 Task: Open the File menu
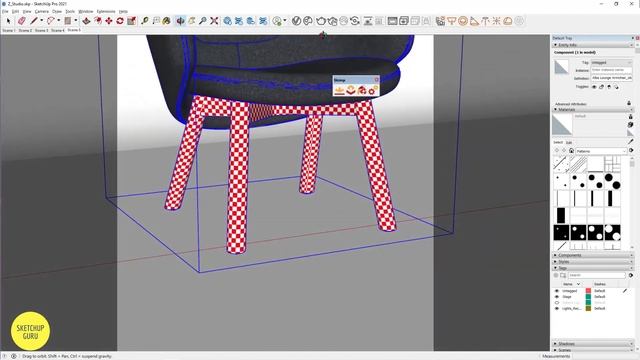pyautogui.click(x=5, y=11)
